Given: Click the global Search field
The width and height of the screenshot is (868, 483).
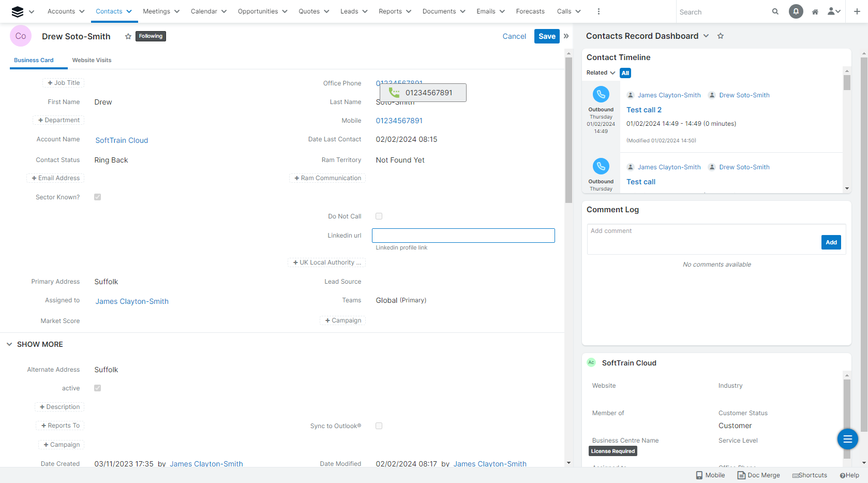Looking at the screenshot, I should coord(722,11).
